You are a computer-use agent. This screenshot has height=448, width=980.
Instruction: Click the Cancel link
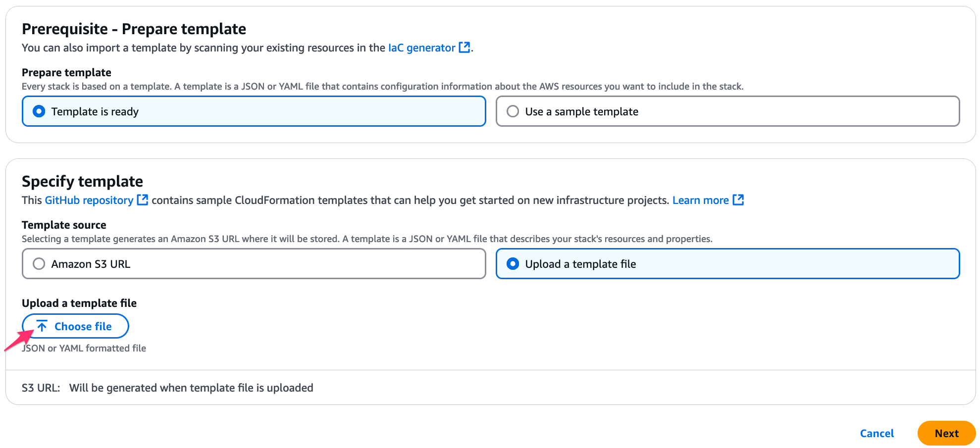(877, 433)
